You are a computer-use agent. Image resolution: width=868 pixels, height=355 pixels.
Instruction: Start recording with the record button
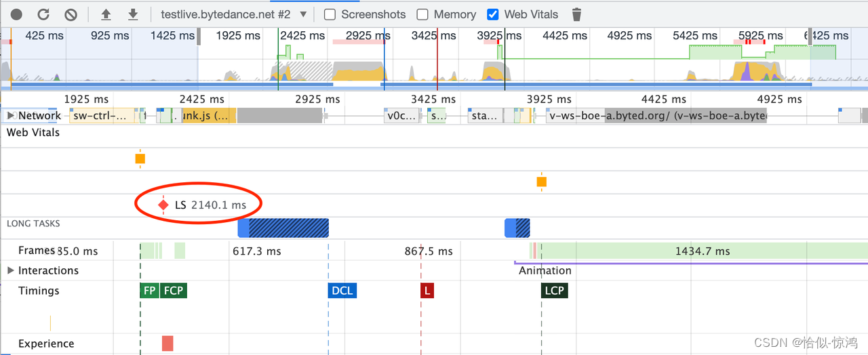(x=16, y=14)
